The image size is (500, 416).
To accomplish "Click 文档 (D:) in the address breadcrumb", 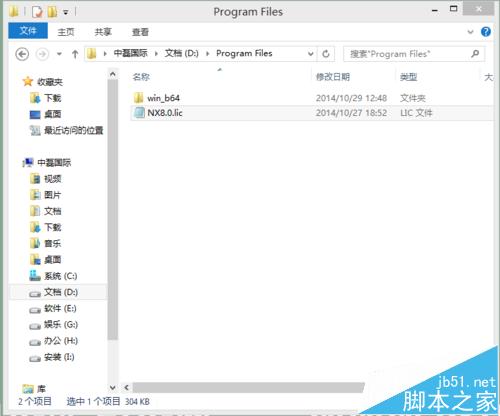I will point(182,53).
